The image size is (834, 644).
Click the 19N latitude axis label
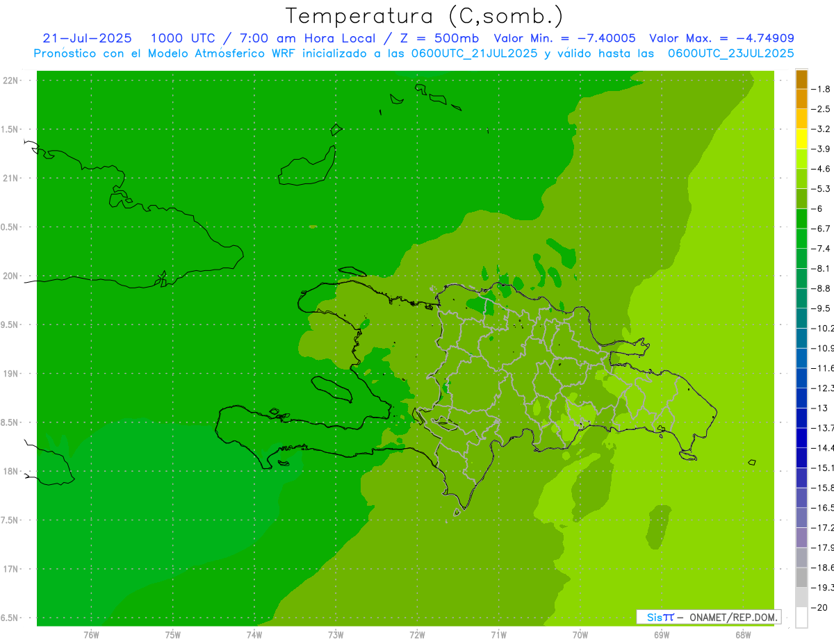[x=11, y=373]
